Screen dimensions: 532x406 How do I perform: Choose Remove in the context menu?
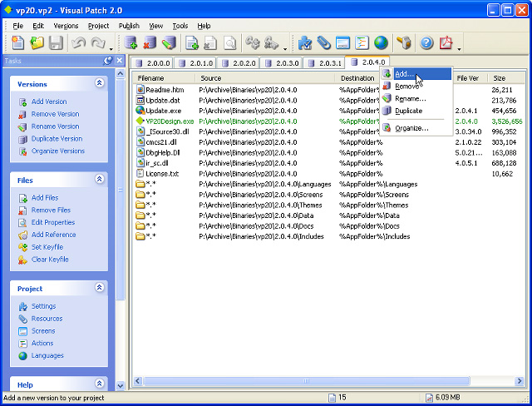click(x=416, y=87)
